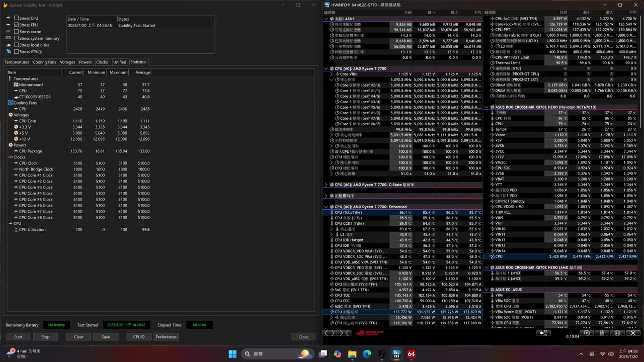
Task: Click the Motherboard icon in the temperatures list
Action: [16, 85]
